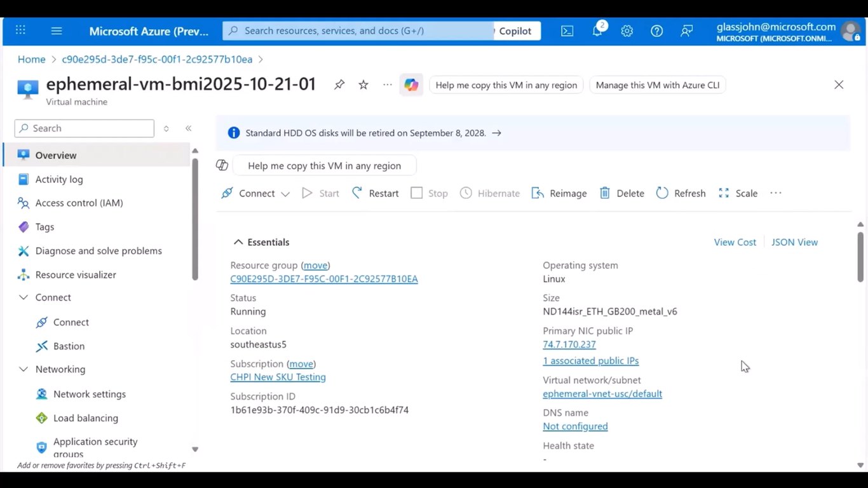This screenshot has width=868, height=488.
Task: Click the sidebar Search field
Action: [85, 128]
